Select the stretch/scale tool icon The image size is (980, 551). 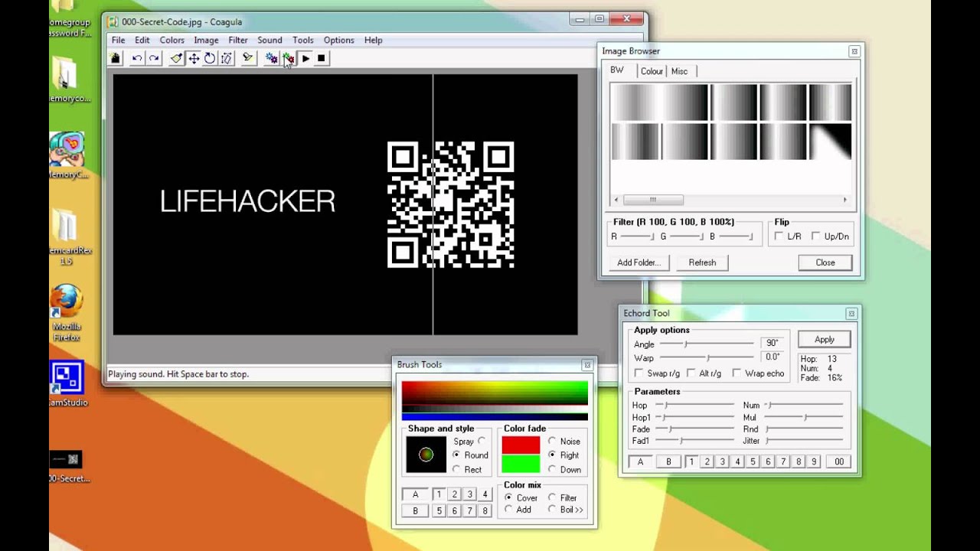(x=227, y=58)
